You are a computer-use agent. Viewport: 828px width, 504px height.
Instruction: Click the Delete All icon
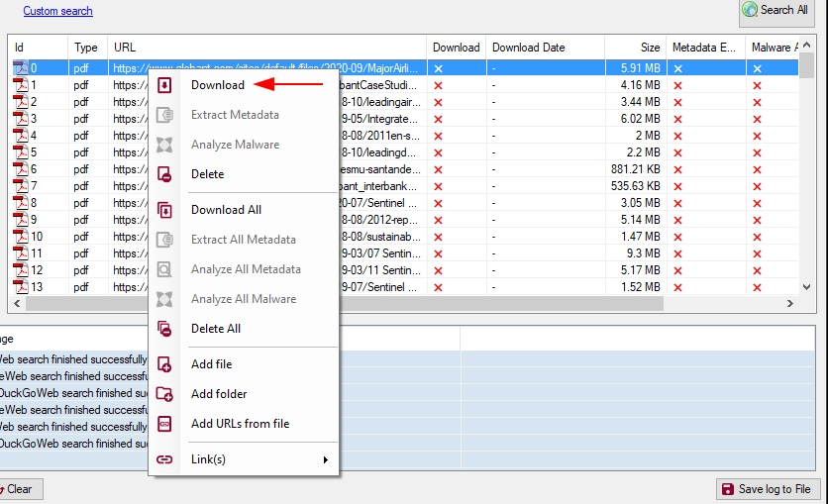[165, 329]
